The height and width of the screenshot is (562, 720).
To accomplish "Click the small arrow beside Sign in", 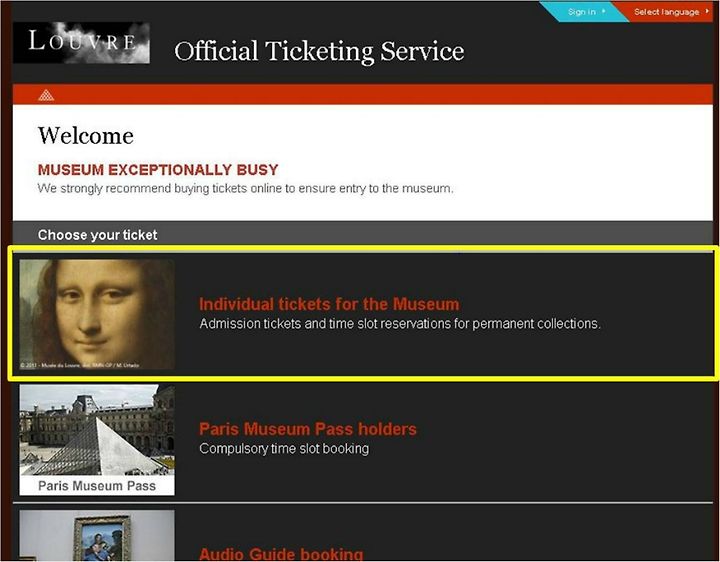I will pos(603,11).
